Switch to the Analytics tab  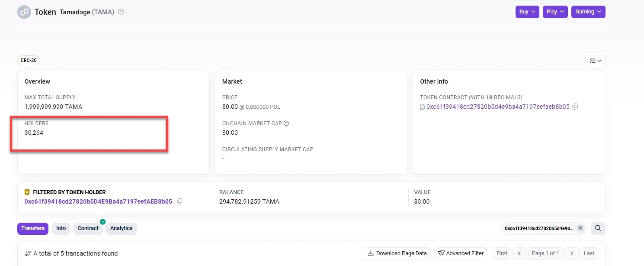click(121, 228)
